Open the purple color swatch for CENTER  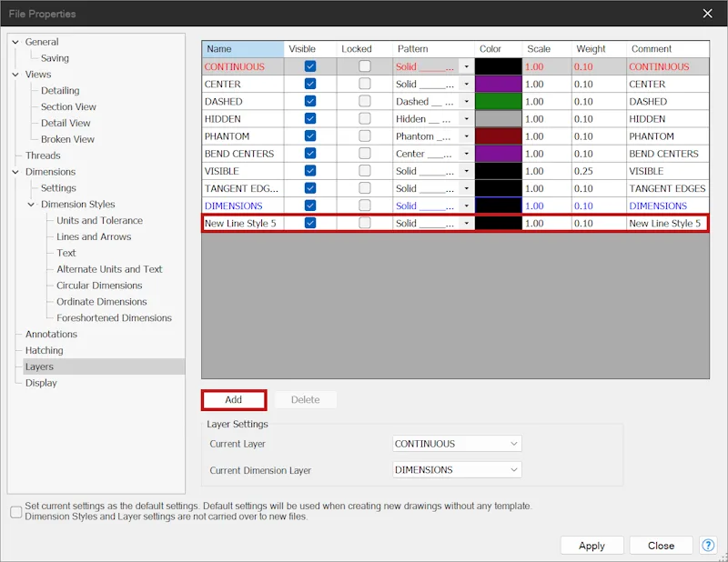[498, 84]
